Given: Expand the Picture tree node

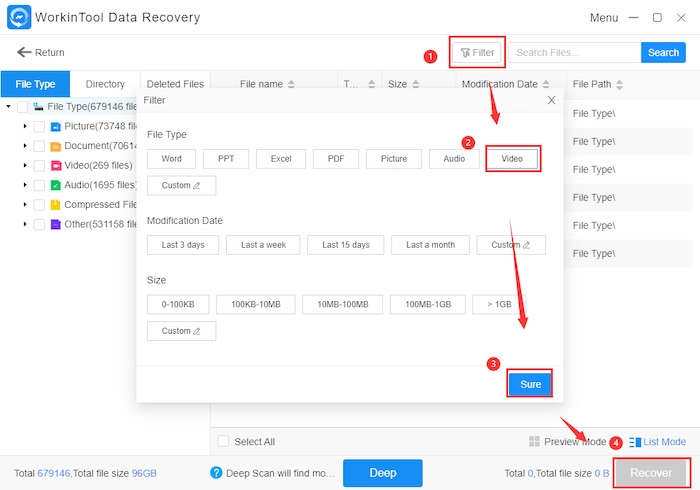Looking at the screenshot, I should click(25, 126).
